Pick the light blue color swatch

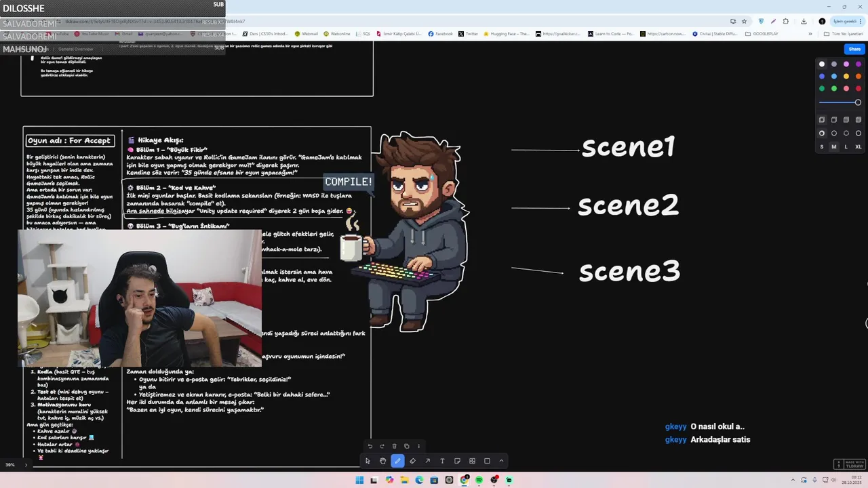tap(834, 77)
